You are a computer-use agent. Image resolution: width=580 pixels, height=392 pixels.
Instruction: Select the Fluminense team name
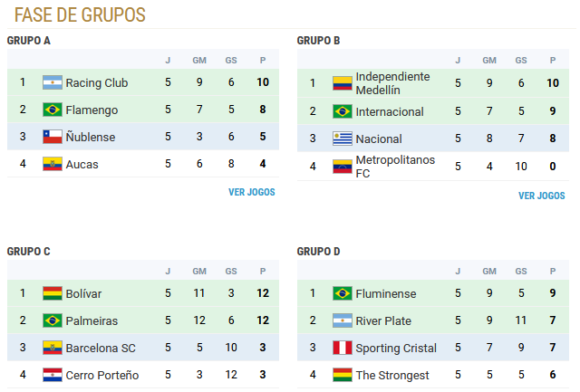pyautogui.click(x=386, y=293)
